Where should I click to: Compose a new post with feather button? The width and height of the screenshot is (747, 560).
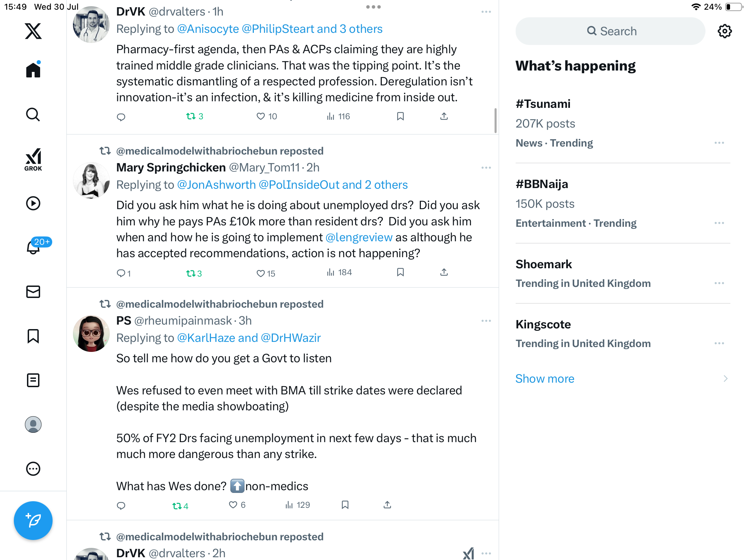[x=33, y=520]
